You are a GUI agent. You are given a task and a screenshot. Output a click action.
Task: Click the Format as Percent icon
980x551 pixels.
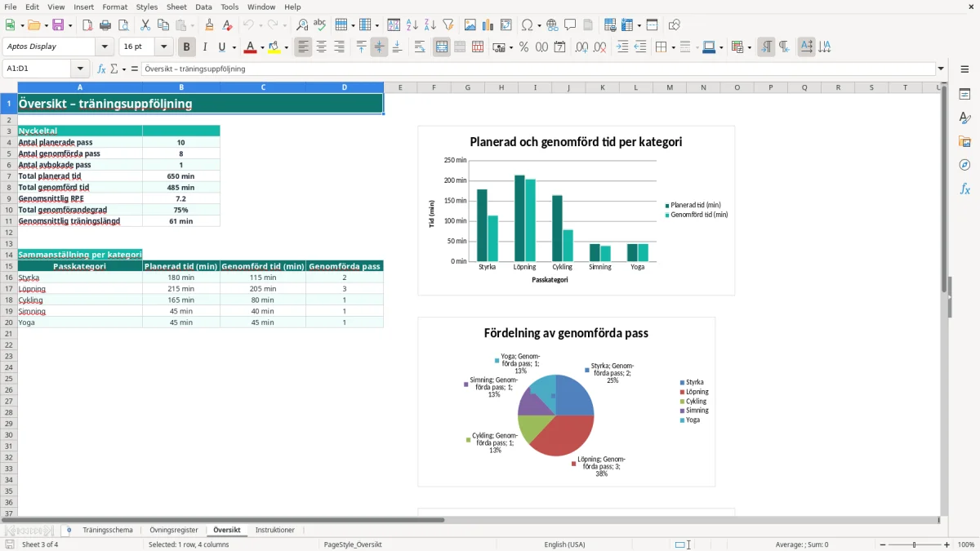click(523, 47)
